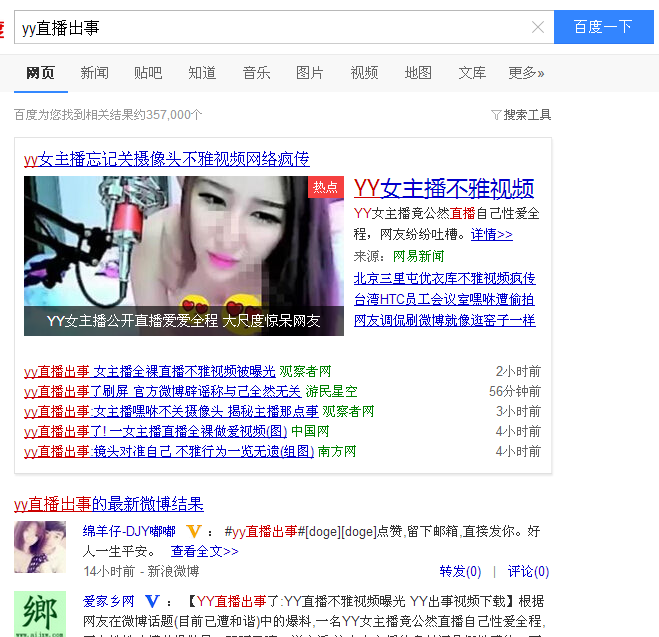Image resolution: width=659 pixels, height=637 pixels.
Task: Click 查看全文>> on the first weibo
Action: [x=205, y=551]
